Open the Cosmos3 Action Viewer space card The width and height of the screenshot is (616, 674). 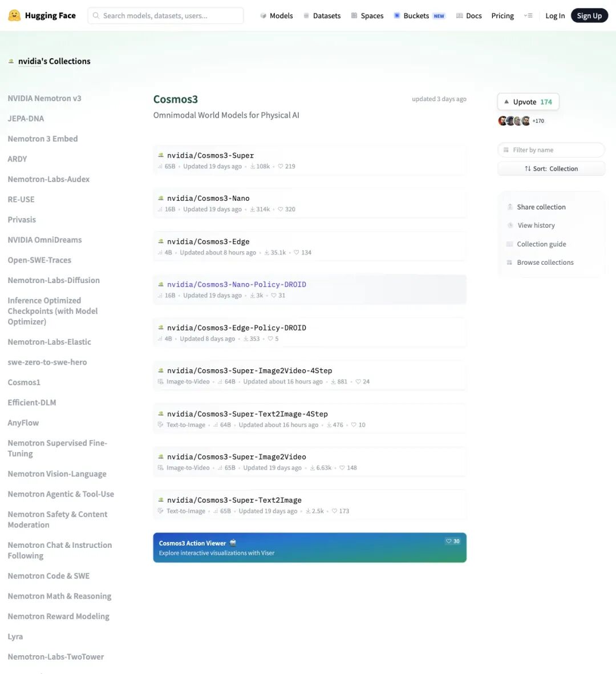click(310, 548)
